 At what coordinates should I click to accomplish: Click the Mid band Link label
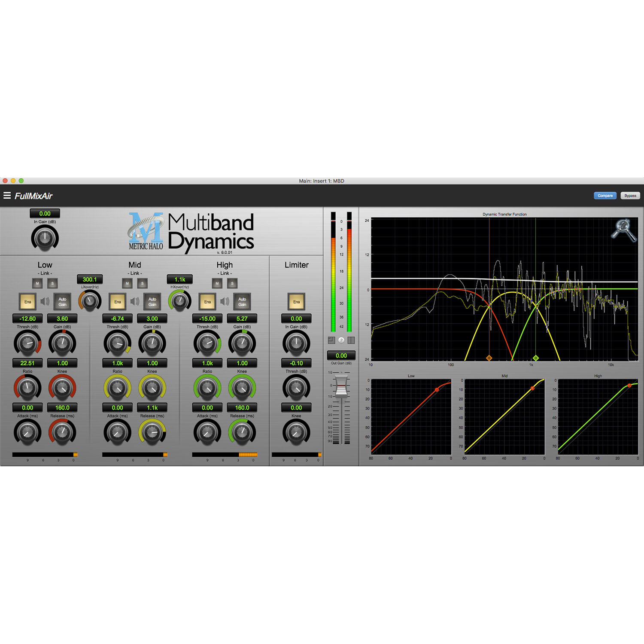pos(135,273)
